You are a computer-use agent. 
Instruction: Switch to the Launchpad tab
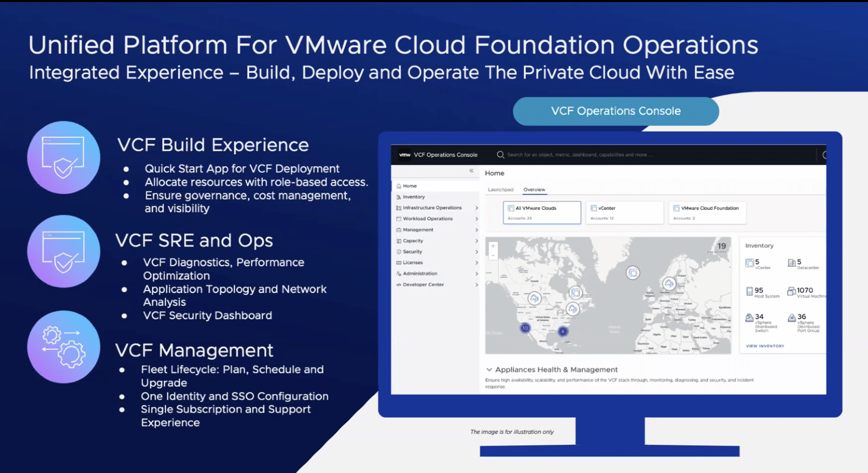click(x=500, y=190)
